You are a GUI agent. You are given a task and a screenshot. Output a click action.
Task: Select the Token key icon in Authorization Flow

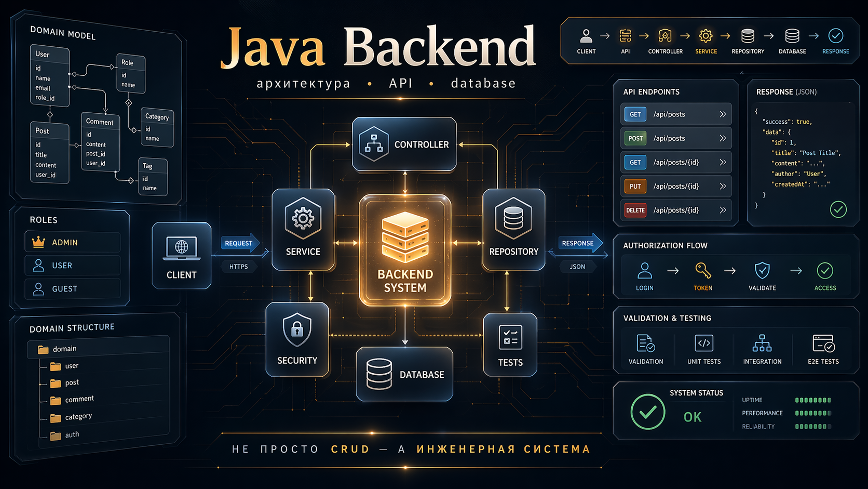click(x=703, y=271)
